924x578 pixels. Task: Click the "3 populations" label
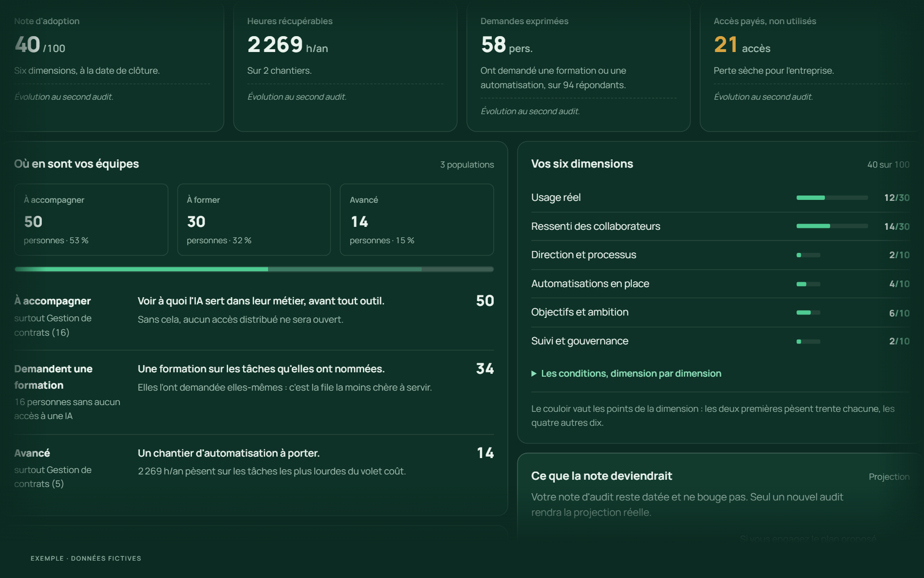tap(467, 165)
